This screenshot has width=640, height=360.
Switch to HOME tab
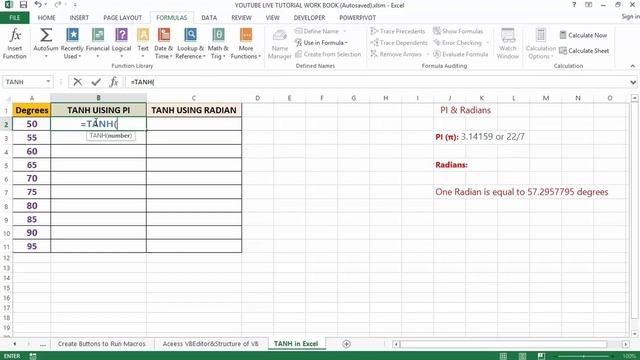click(47, 18)
